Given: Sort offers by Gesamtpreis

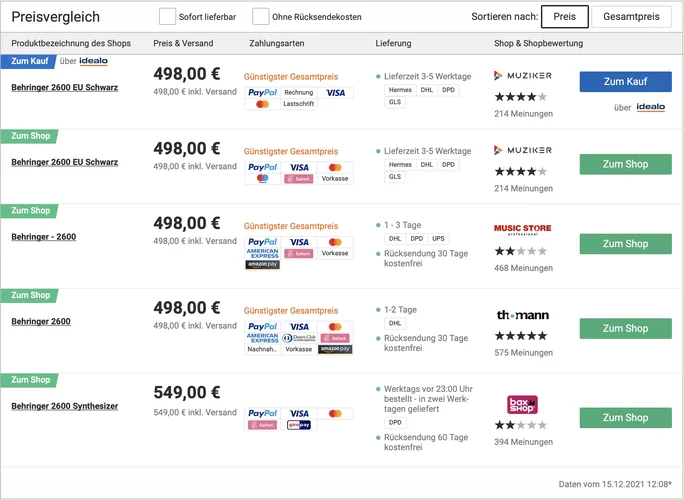Looking at the screenshot, I should (631, 16).
